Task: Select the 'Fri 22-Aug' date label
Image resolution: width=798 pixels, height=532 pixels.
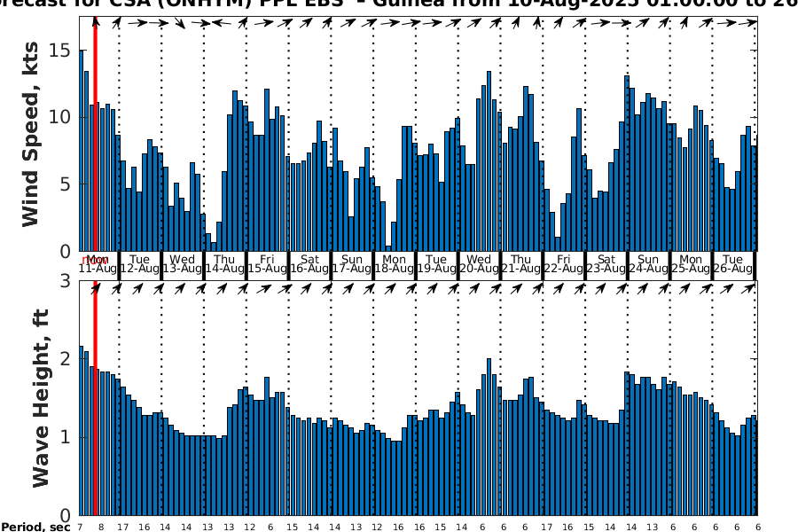Action: point(563,263)
